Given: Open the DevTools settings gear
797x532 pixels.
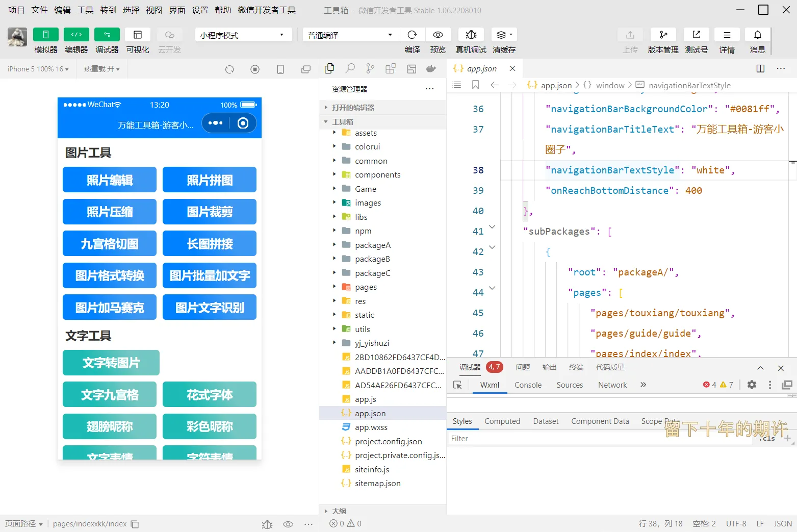Looking at the screenshot, I should coord(752,385).
